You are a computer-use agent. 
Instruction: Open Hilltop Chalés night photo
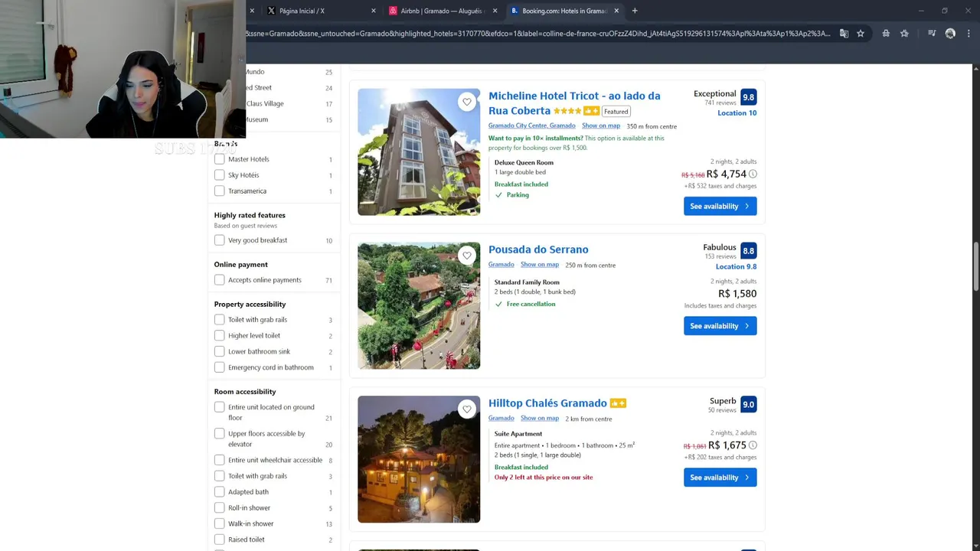tap(419, 459)
